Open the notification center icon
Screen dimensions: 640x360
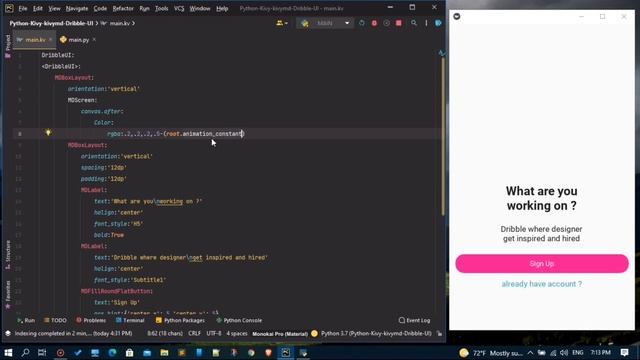624,353
